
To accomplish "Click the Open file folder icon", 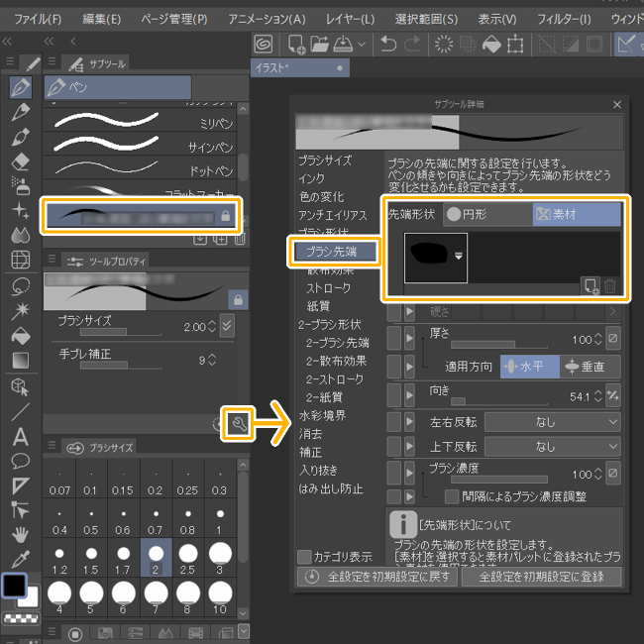I will [x=319, y=44].
